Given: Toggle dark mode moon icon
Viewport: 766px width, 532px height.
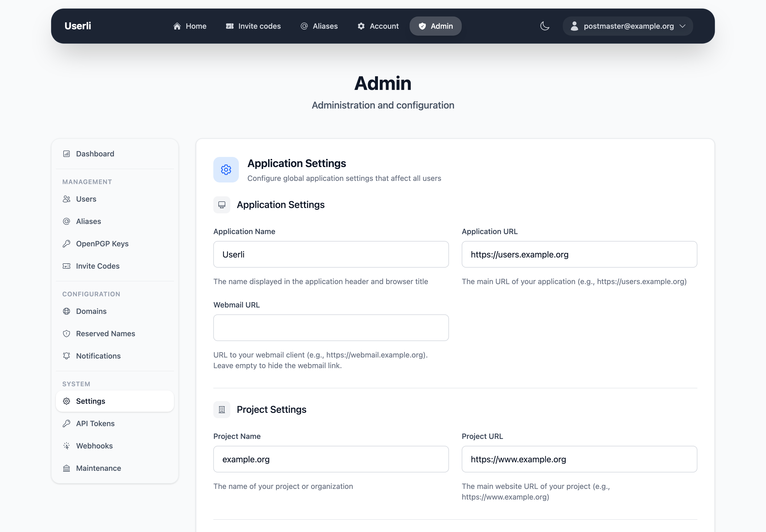Looking at the screenshot, I should (545, 26).
